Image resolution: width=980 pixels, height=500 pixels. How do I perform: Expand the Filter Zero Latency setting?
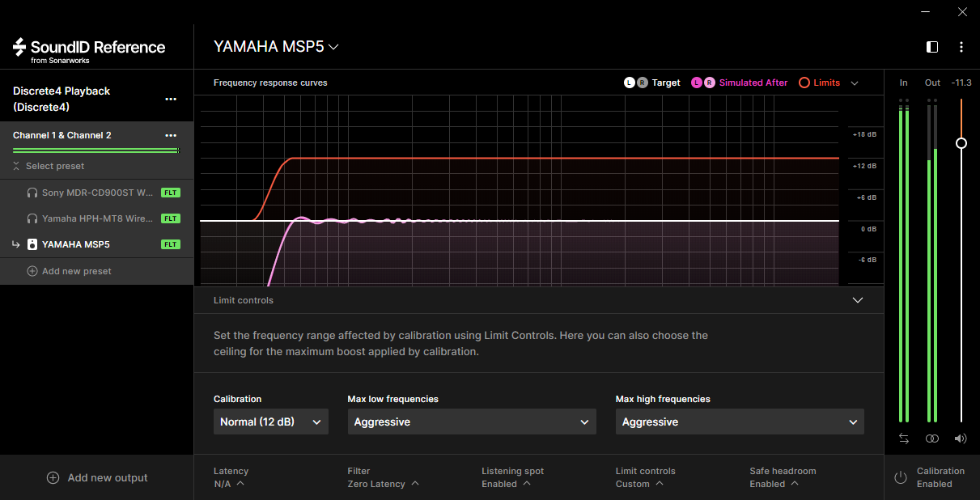383,477
